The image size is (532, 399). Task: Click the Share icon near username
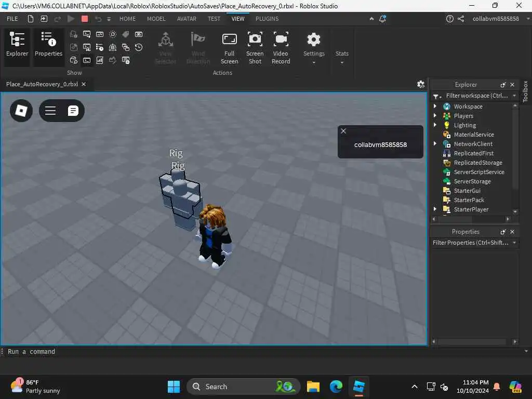(461, 19)
